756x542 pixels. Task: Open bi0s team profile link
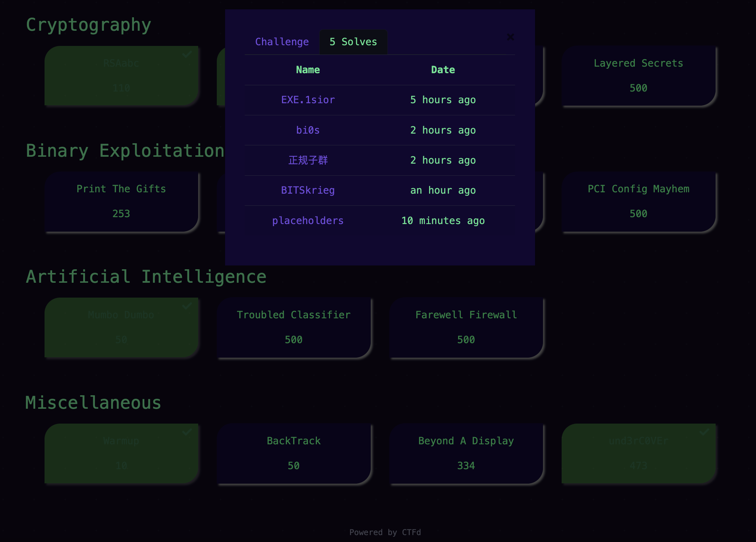coord(308,130)
